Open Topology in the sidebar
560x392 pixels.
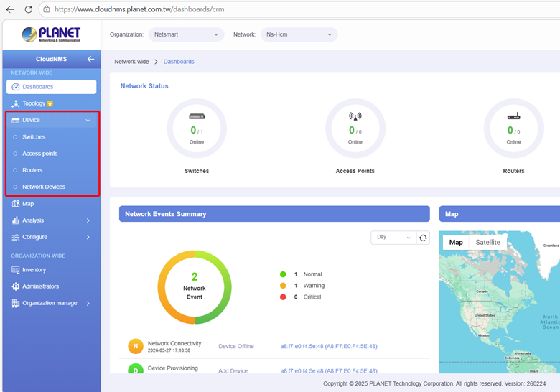pyautogui.click(x=34, y=103)
